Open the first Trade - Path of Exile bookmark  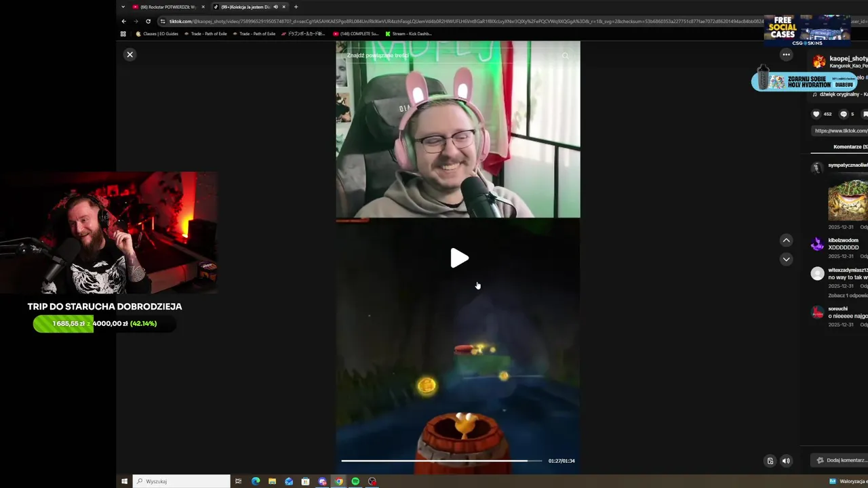(205, 33)
